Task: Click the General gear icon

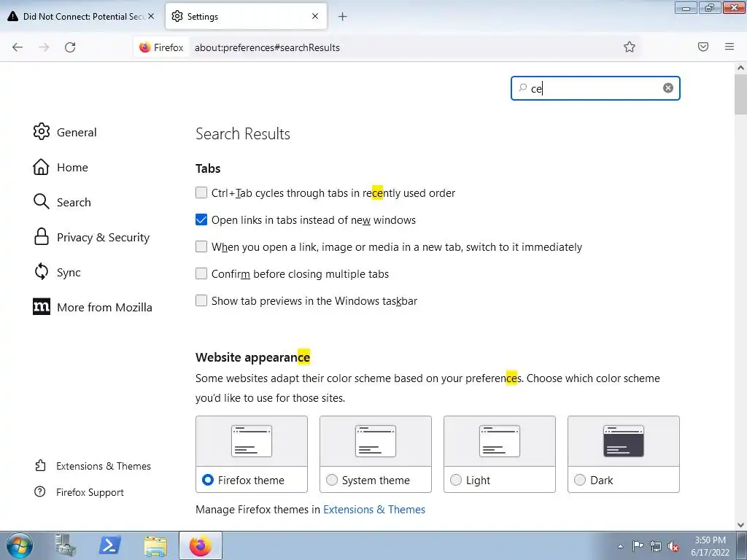Action: pyautogui.click(x=42, y=132)
